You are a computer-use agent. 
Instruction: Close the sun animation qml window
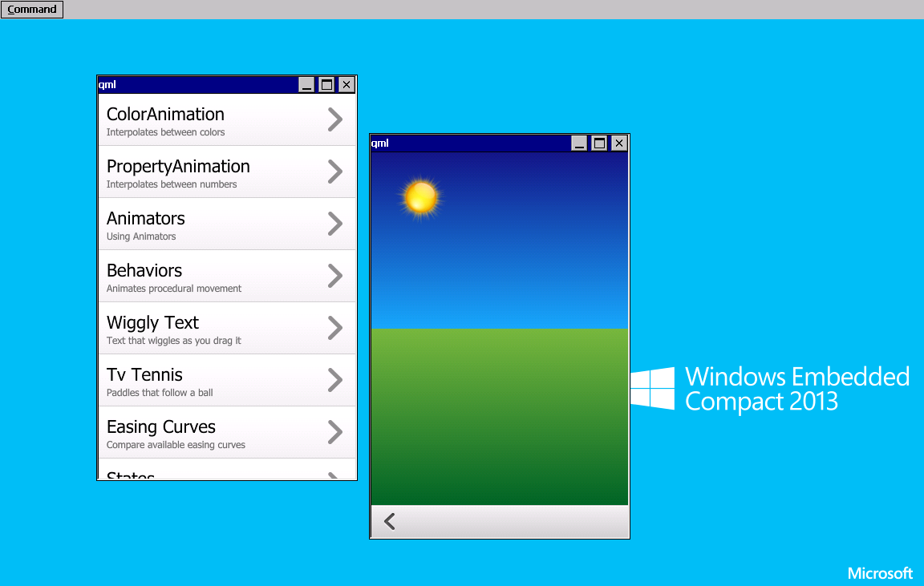(x=619, y=143)
